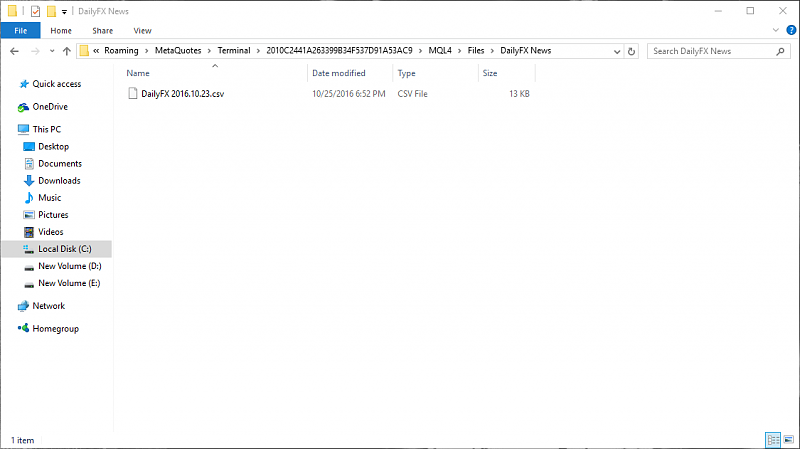The image size is (800, 449).
Task: Open the address bar history dropdown
Action: pyautogui.click(x=616, y=51)
